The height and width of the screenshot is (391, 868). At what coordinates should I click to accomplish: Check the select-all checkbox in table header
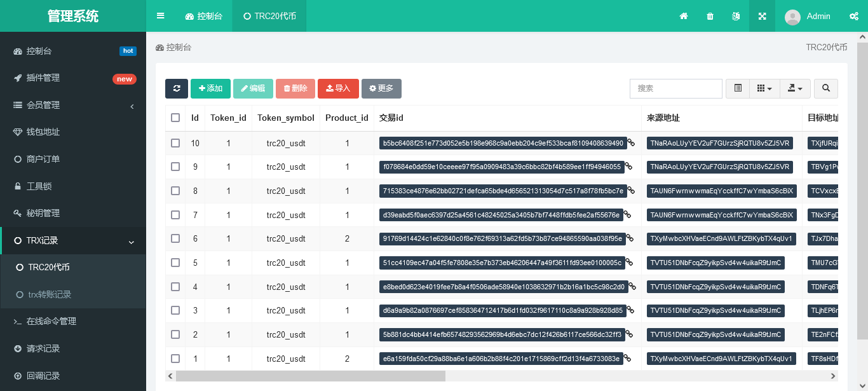point(175,118)
